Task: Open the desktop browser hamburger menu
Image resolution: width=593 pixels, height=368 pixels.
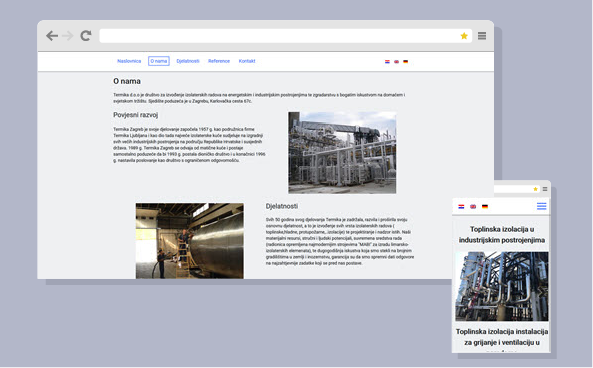Action: click(482, 36)
